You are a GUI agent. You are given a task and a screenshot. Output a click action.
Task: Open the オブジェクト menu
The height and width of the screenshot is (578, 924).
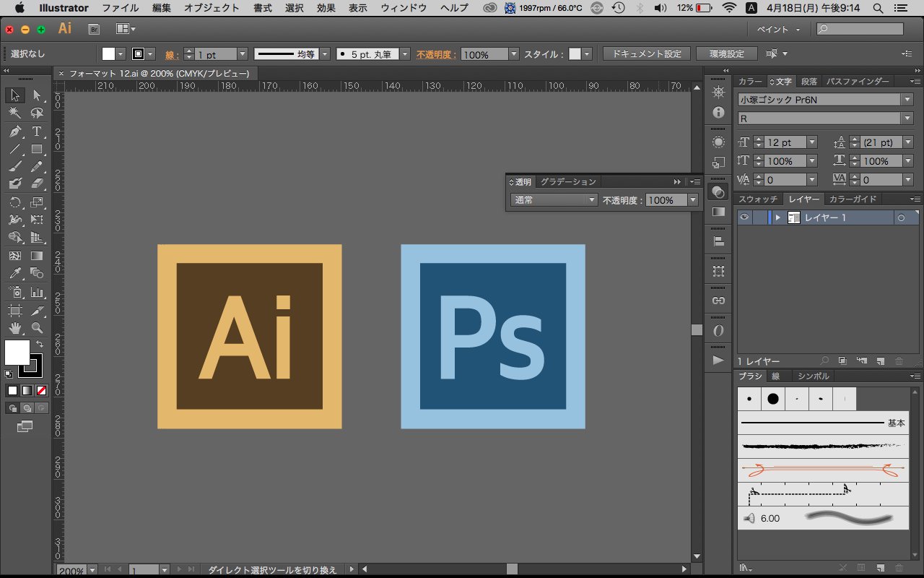click(x=212, y=8)
